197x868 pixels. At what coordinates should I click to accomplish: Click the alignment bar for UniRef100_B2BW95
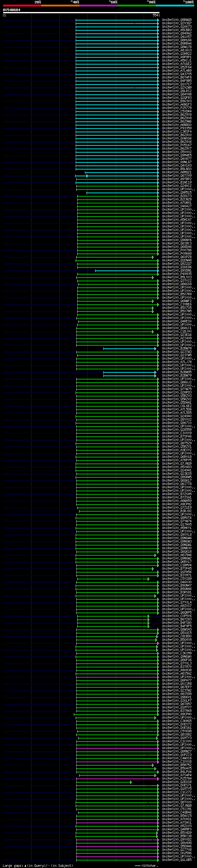[130, 372]
